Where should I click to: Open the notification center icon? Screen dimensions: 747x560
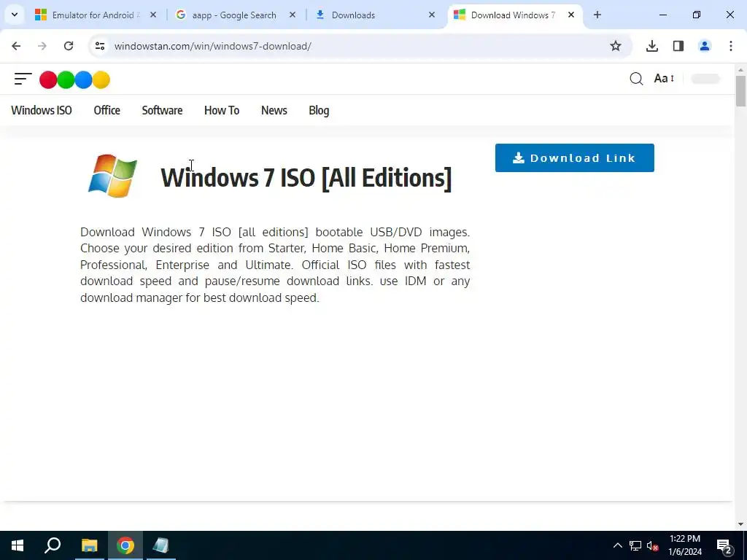pos(724,545)
